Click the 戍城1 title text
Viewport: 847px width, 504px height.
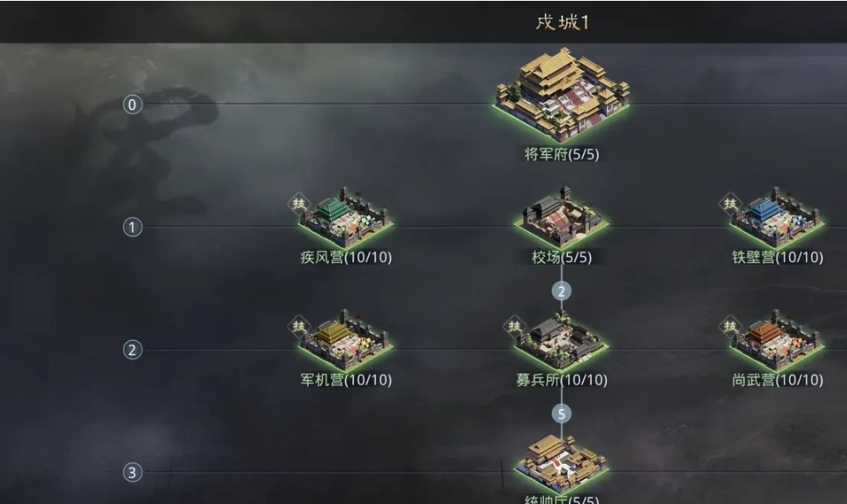click(563, 22)
